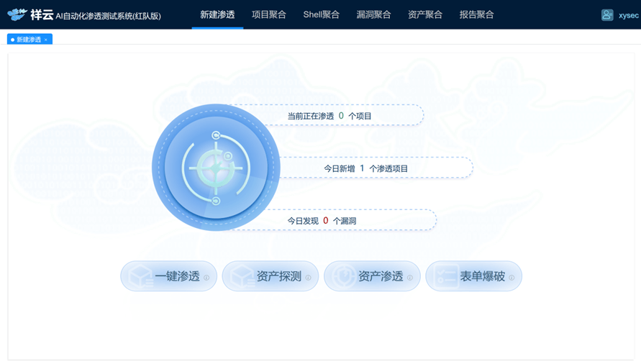The width and height of the screenshot is (641, 364).
Task: Click the checklist icon in 表单爆破
Action: coord(445,276)
